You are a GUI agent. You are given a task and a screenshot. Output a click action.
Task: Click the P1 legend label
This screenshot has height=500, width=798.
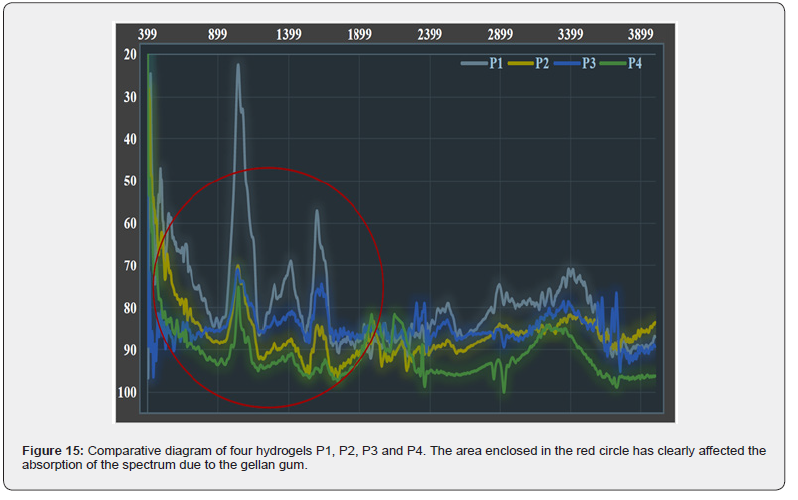coord(496,64)
